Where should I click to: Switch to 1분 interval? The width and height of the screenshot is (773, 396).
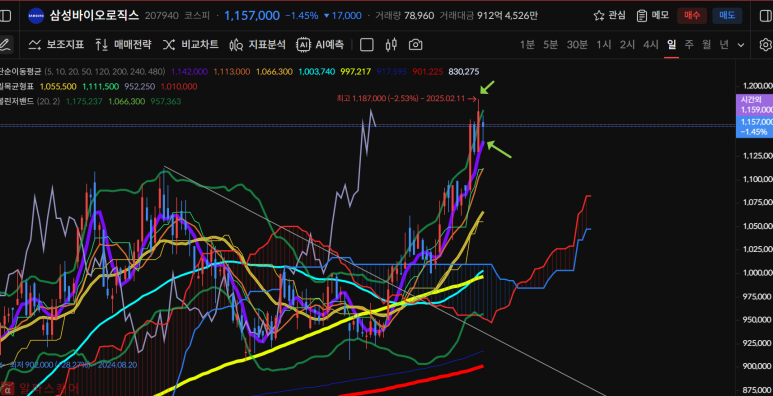(527, 45)
